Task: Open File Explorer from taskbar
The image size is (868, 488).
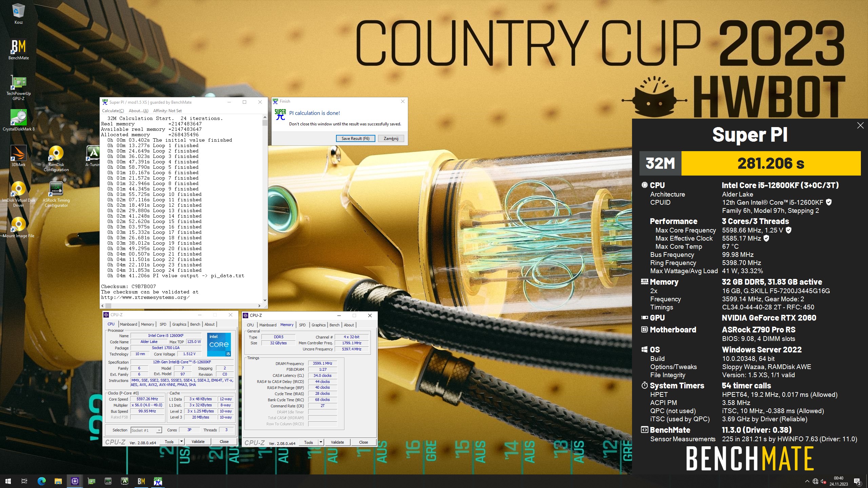Action: click(x=58, y=481)
